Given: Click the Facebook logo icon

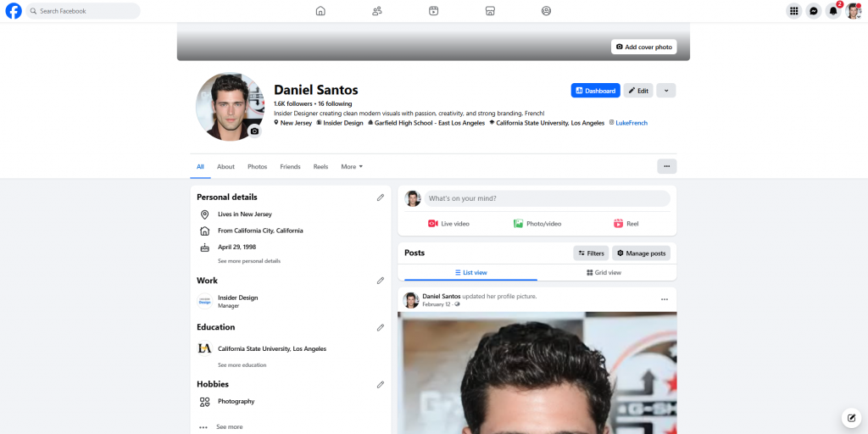Looking at the screenshot, I should click(x=14, y=10).
